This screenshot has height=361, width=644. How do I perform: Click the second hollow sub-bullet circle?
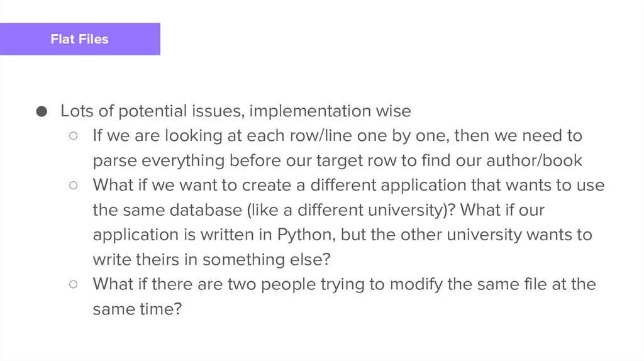[x=74, y=186]
